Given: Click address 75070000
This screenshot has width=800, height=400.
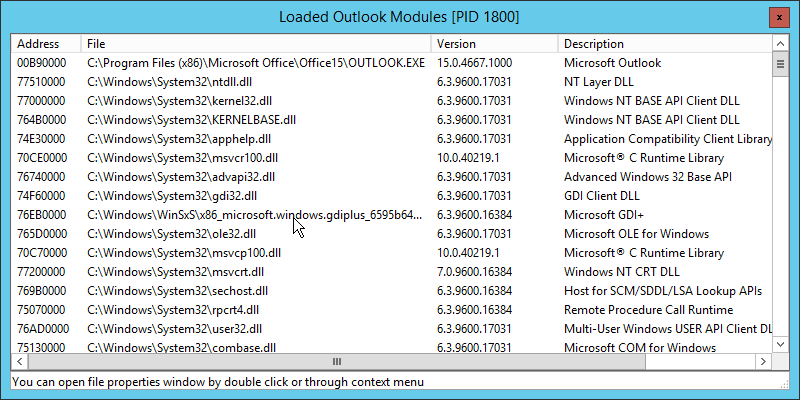Looking at the screenshot, I should [41, 310].
